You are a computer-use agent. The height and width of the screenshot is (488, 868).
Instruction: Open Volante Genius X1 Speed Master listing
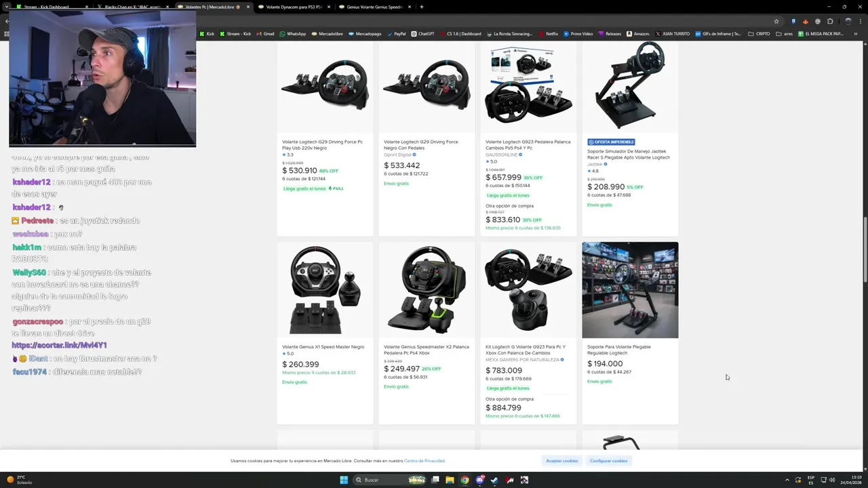[323, 346]
